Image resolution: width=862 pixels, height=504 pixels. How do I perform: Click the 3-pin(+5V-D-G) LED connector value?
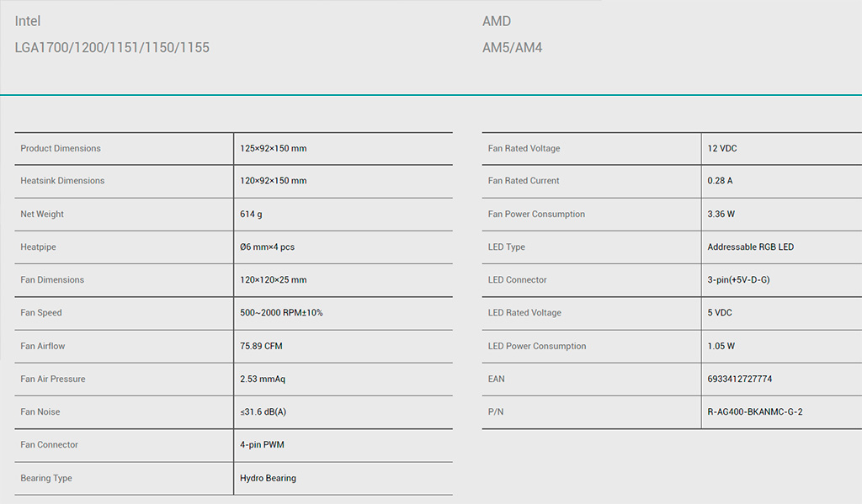(x=738, y=280)
